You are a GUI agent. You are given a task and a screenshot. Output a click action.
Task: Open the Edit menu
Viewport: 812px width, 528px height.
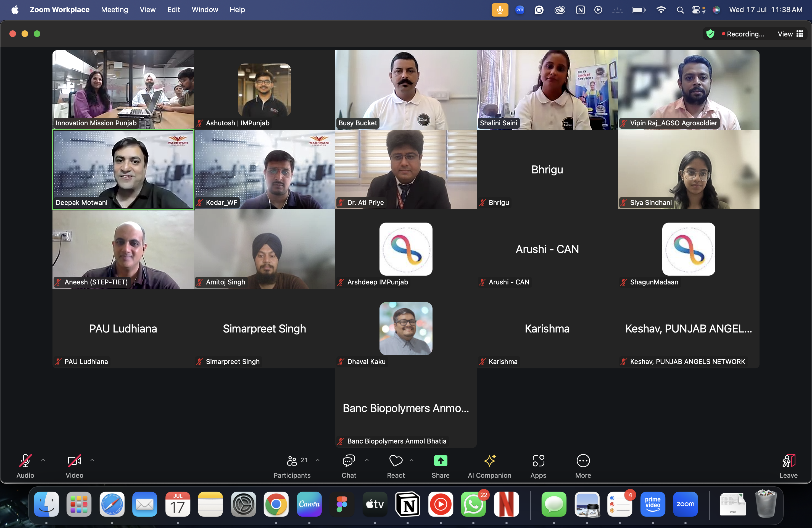(x=173, y=10)
